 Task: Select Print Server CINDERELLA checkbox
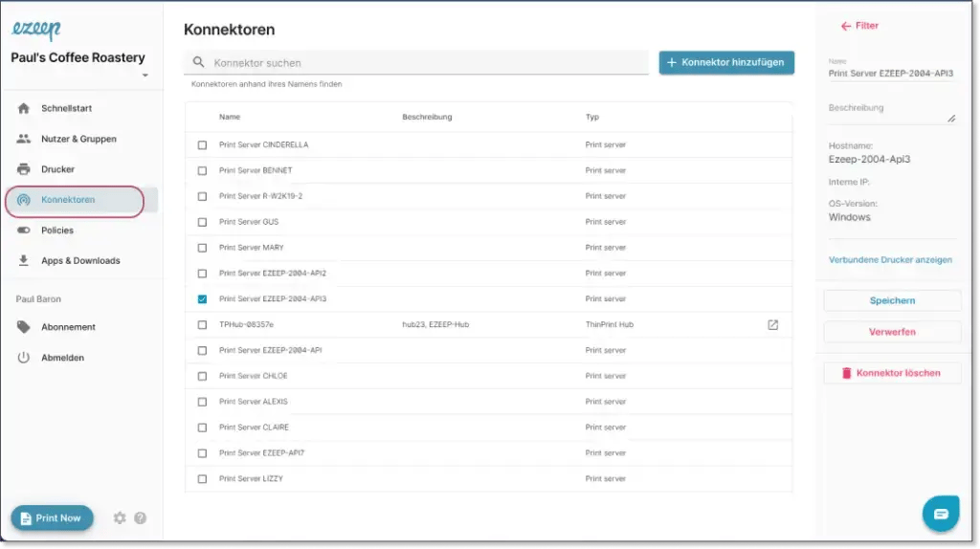[x=202, y=145]
